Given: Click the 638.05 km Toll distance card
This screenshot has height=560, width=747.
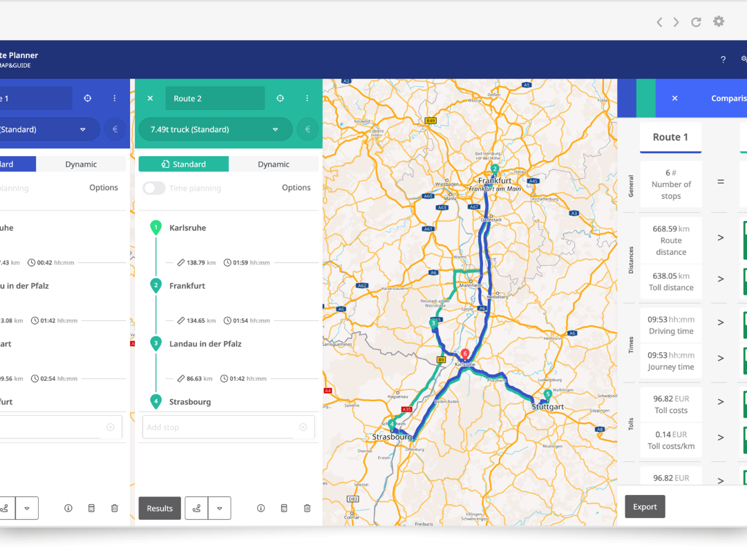Looking at the screenshot, I should click(671, 282).
